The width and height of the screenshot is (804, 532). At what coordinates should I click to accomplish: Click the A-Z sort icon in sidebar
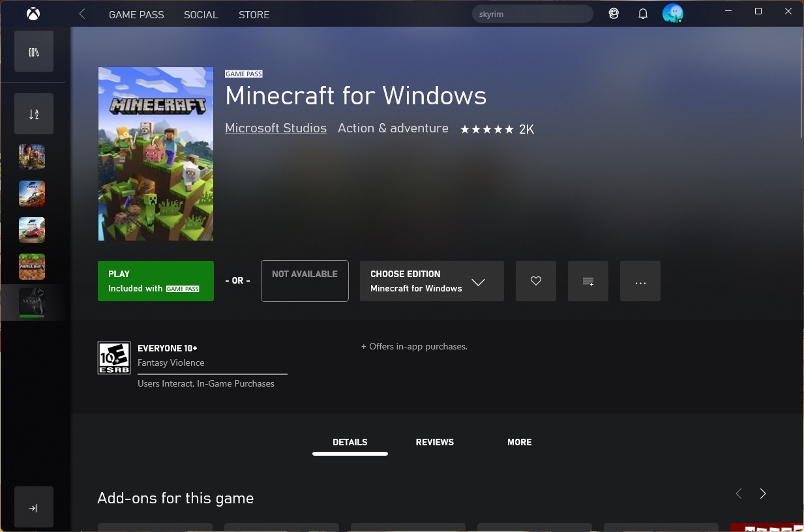(34, 114)
